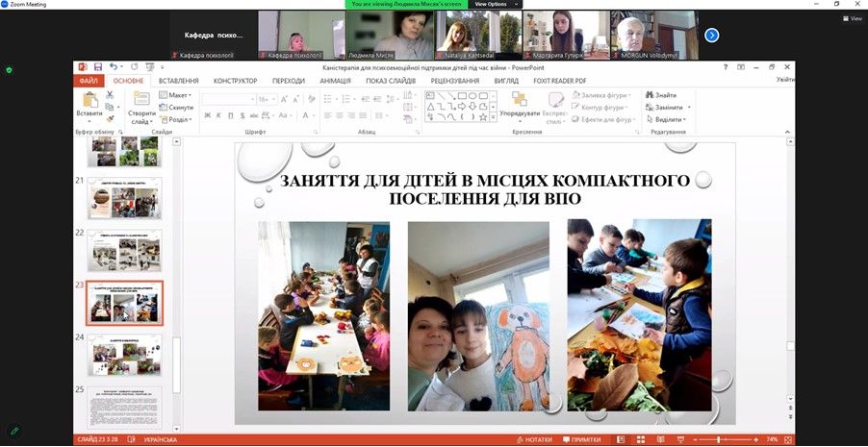
Task: Click the Вставити paste icon
Action: coord(89,101)
